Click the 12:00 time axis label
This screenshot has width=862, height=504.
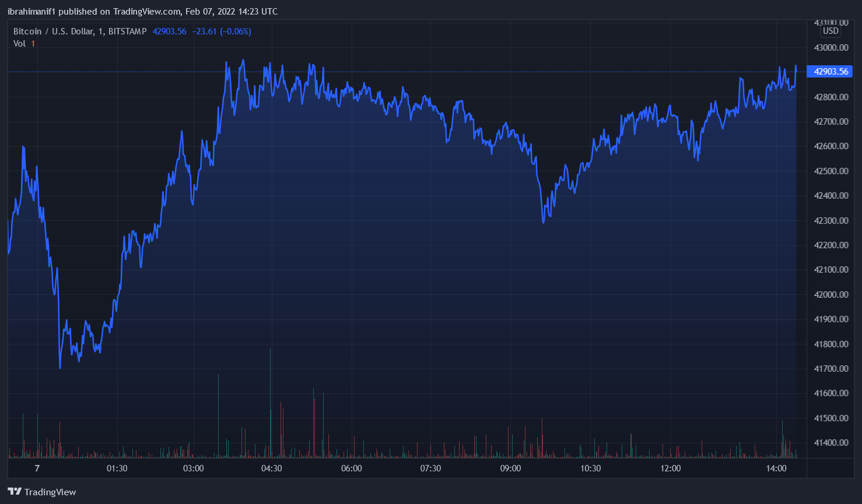point(670,468)
